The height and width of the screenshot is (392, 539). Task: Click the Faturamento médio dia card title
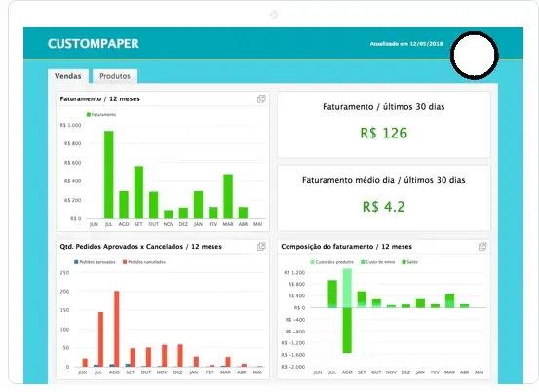tap(384, 180)
